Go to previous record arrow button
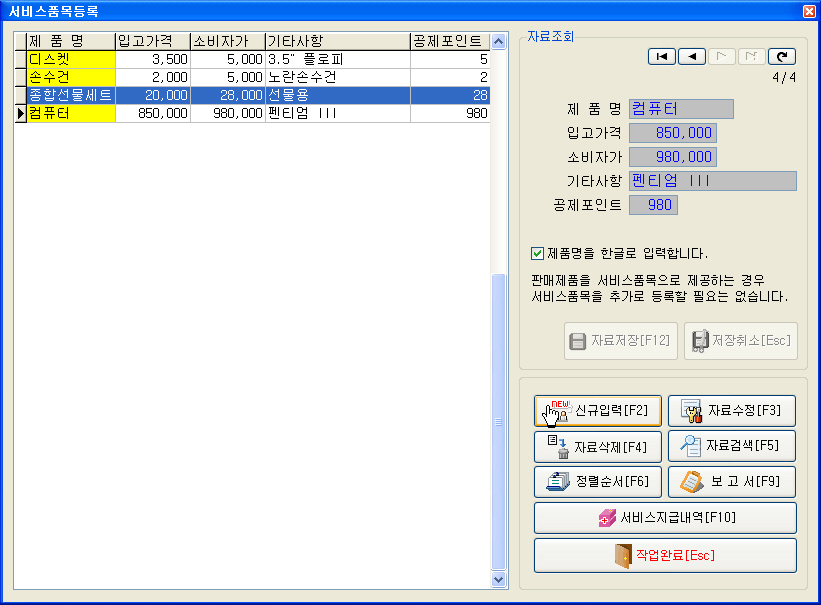 click(692, 56)
